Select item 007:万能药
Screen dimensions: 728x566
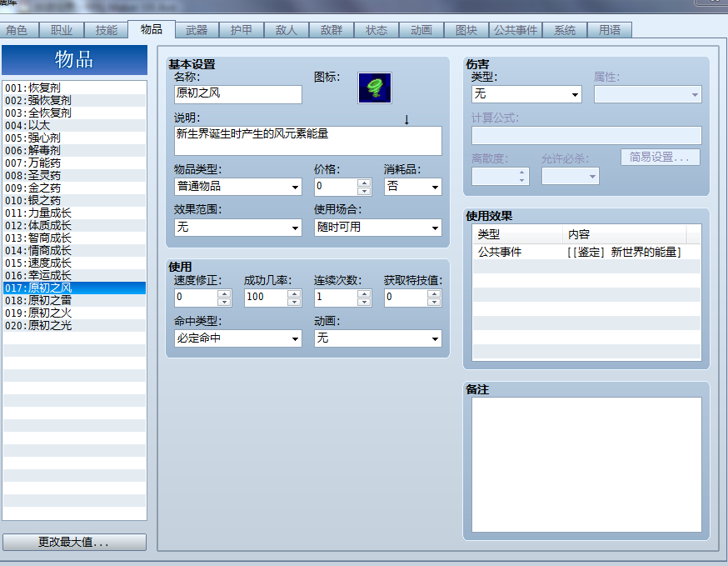(x=74, y=163)
